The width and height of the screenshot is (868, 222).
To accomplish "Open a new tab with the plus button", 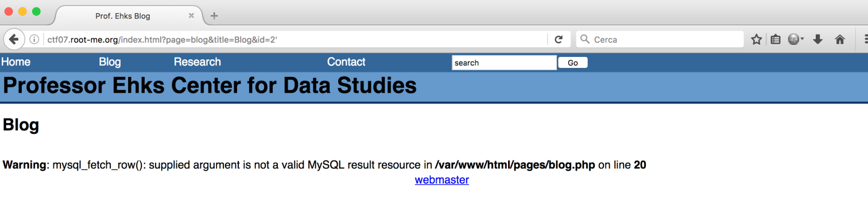I will tap(214, 16).
